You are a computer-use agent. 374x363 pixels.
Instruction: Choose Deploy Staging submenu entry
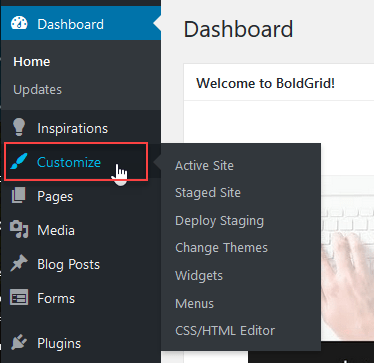(219, 221)
